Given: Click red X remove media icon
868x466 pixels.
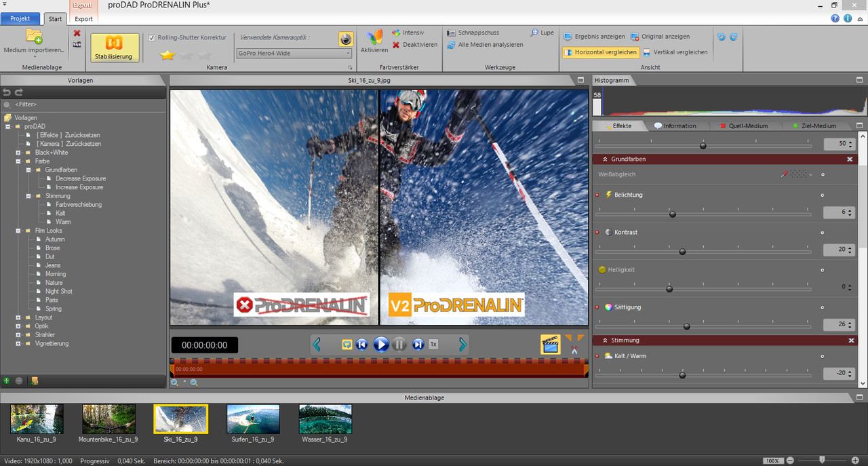Looking at the screenshot, I should [x=77, y=33].
